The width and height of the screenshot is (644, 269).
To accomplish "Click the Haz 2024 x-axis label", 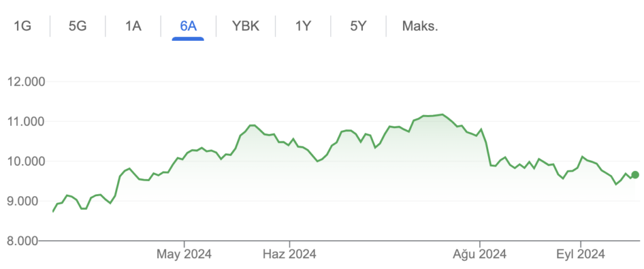I will [x=289, y=255].
